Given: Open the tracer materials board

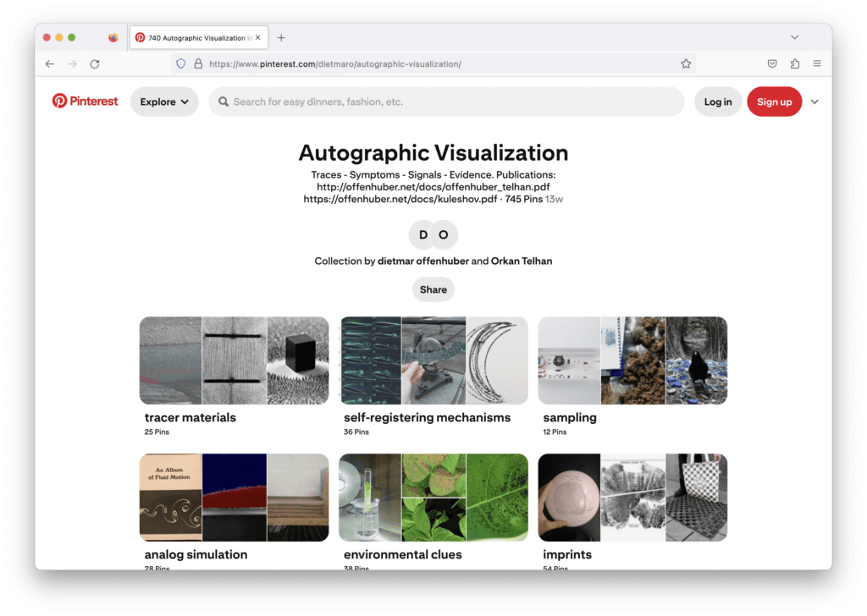Looking at the screenshot, I should (234, 360).
